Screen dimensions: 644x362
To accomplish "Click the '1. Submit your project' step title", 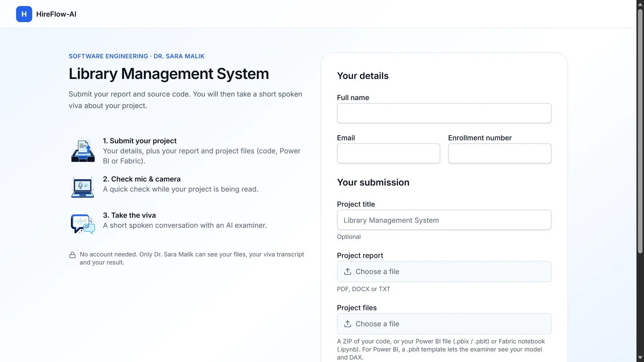I will point(140,141).
